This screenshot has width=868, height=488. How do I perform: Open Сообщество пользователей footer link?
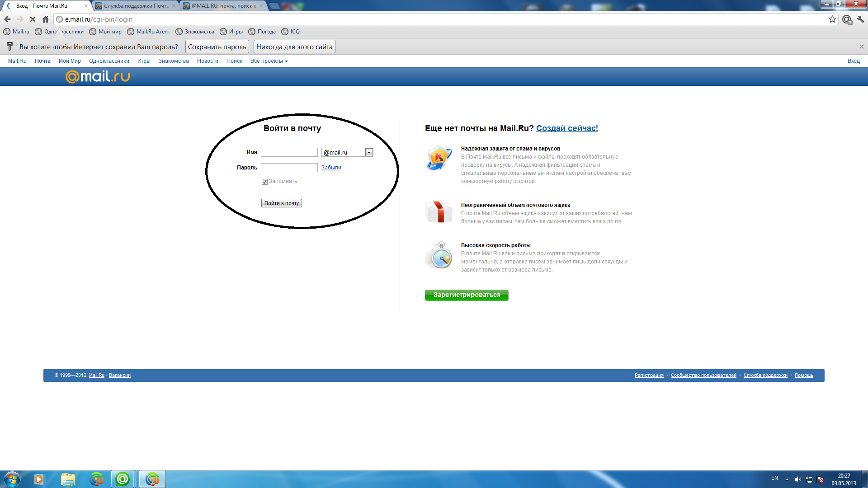(703, 375)
